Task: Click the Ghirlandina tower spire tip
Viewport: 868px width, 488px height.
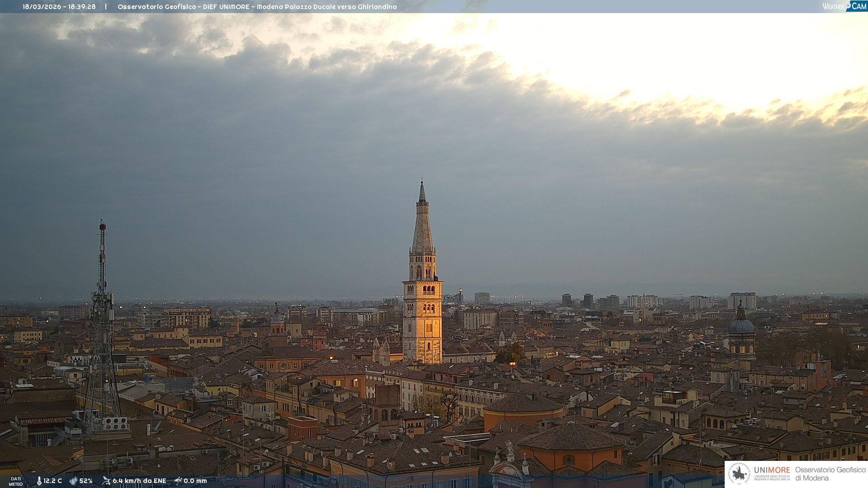Action: click(422, 183)
